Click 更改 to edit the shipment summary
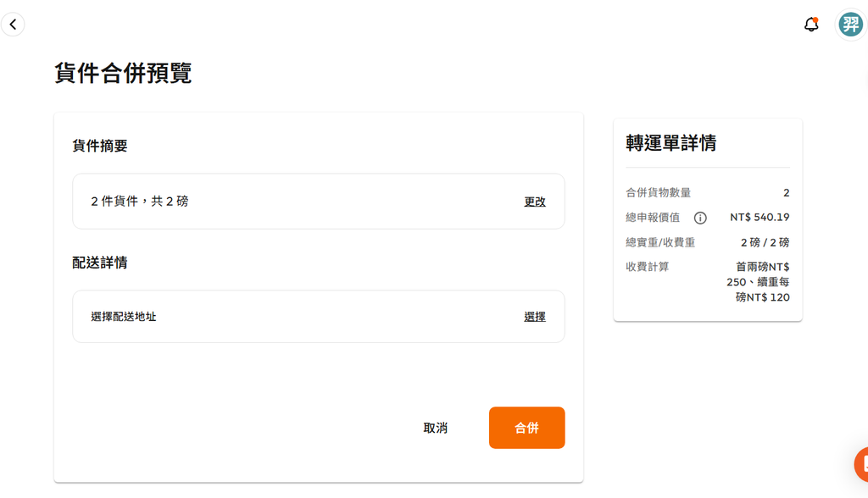The image size is (868, 498). tap(535, 202)
